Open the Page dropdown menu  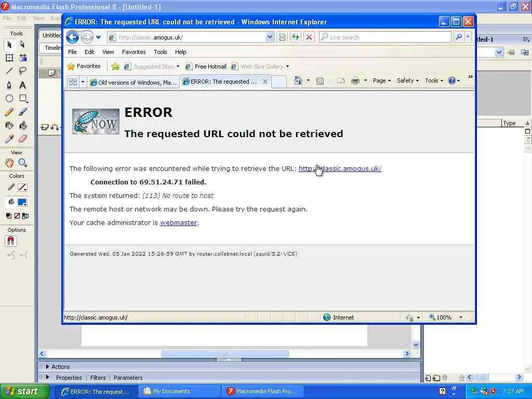click(382, 81)
